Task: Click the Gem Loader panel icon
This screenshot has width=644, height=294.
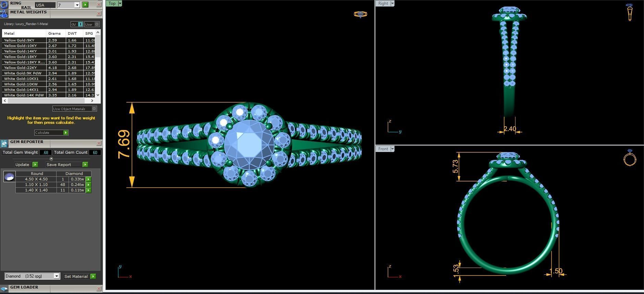Action: point(4,289)
